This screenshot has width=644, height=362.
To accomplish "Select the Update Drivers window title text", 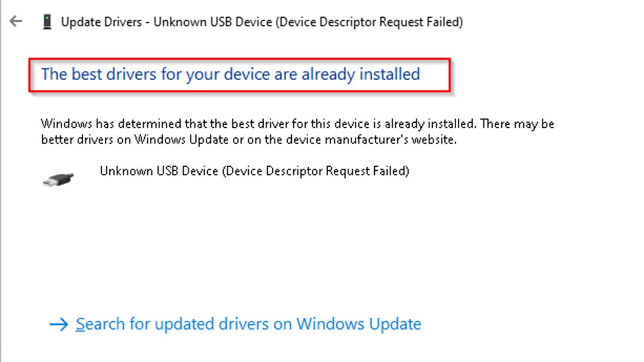I will (262, 22).
